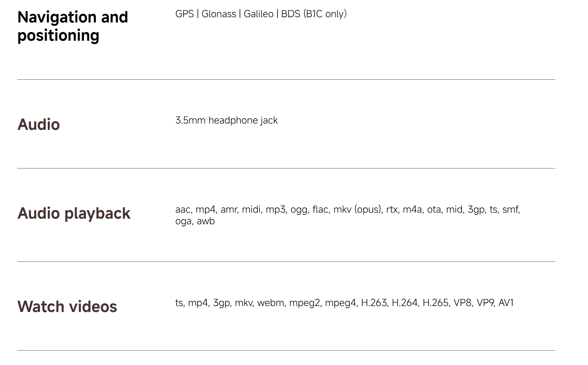588x365 pixels.
Task: Click the Navigation and positioning heading
Action: pos(73,26)
